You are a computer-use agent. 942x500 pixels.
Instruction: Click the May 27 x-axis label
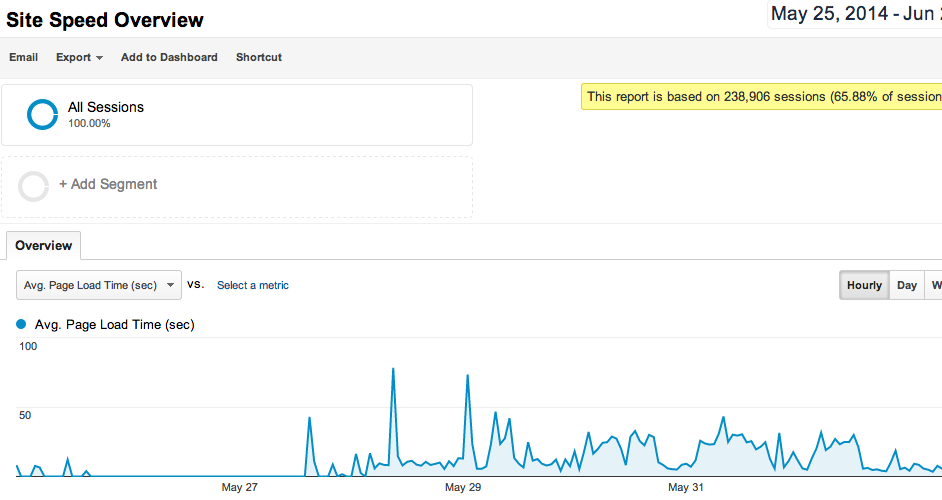(x=239, y=487)
